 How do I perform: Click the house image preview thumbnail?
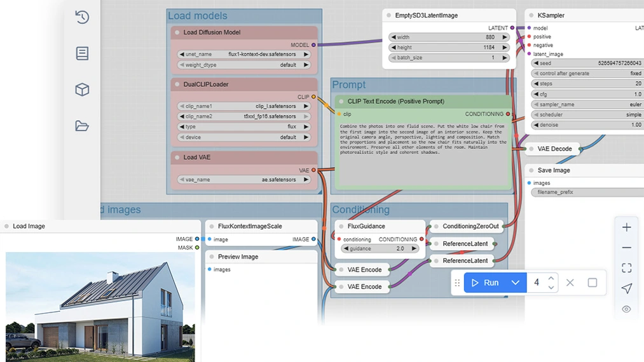click(x=100, y=298)
